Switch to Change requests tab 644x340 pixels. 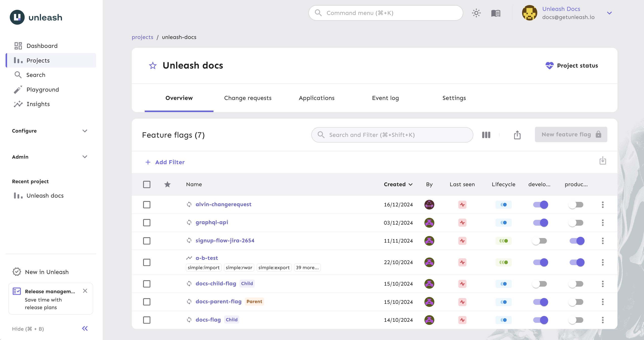[x=248, y=98]
